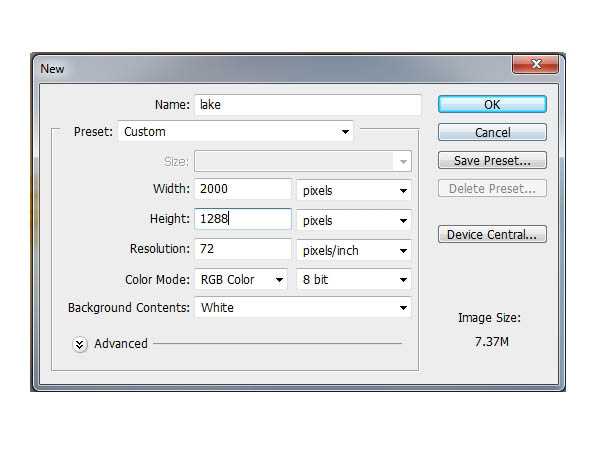This screenshot has height=454, width=600.
Task: Open the Resolution pixels/inch dropdown
Action: point(354,250)
